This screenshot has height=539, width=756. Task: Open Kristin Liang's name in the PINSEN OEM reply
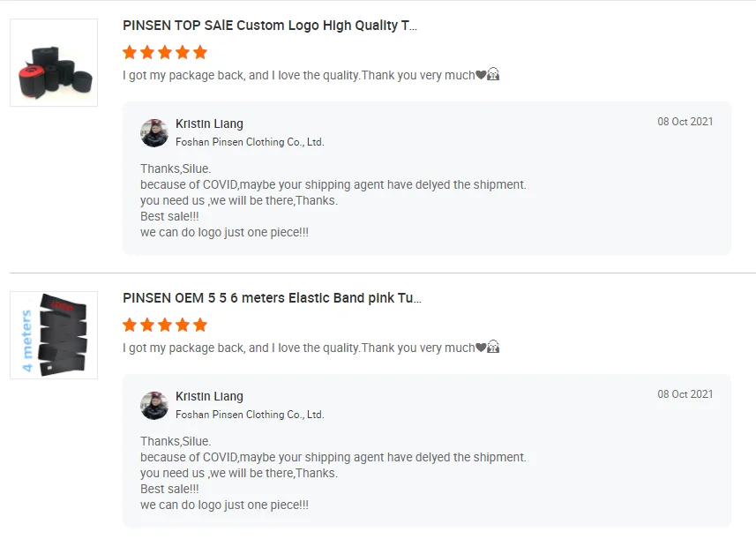click(209, 397)
